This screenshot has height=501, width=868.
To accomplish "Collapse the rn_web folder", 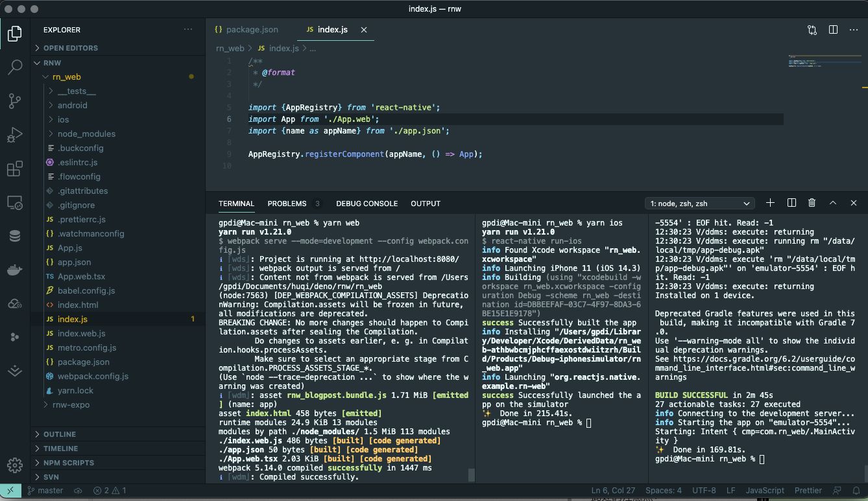I will pos(118,76).
